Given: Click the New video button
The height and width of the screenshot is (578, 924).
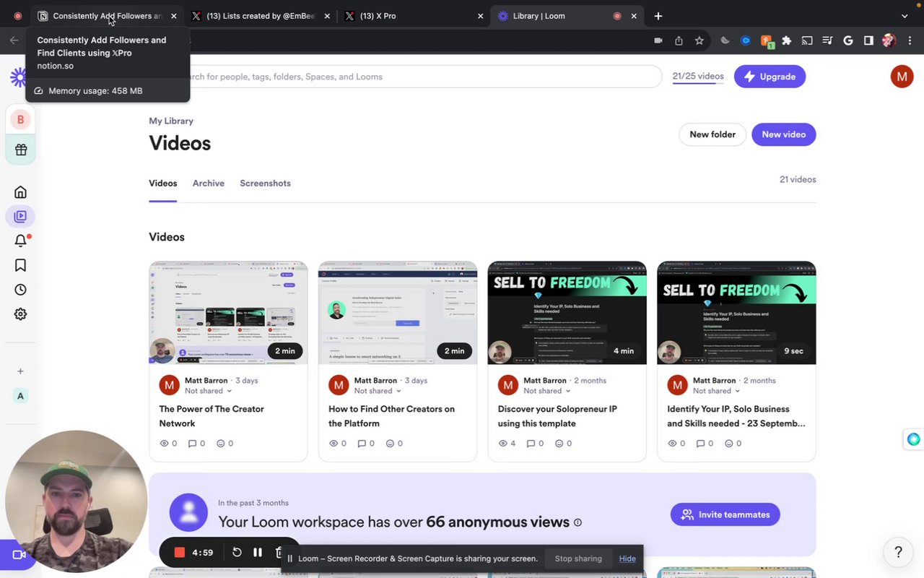Looking at the screenshot, I should pyautogui.click(x=784, y=134).
